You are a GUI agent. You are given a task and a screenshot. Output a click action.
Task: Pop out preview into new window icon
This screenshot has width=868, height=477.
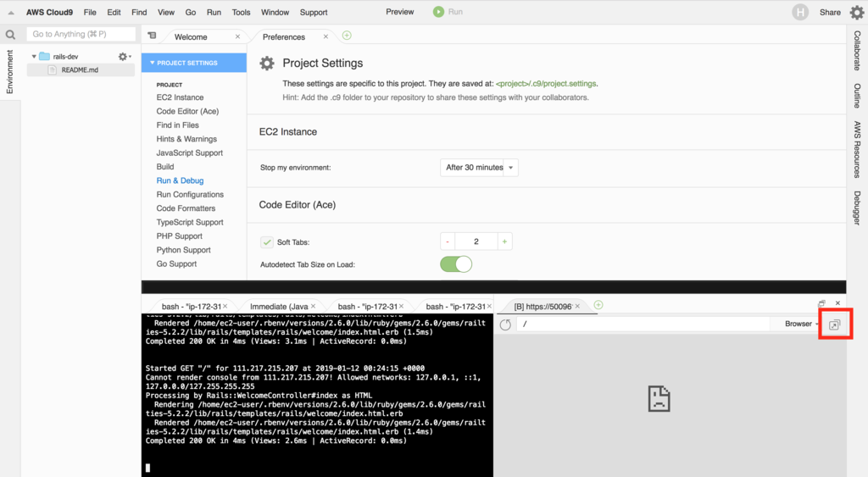click(x=834, y=324)
